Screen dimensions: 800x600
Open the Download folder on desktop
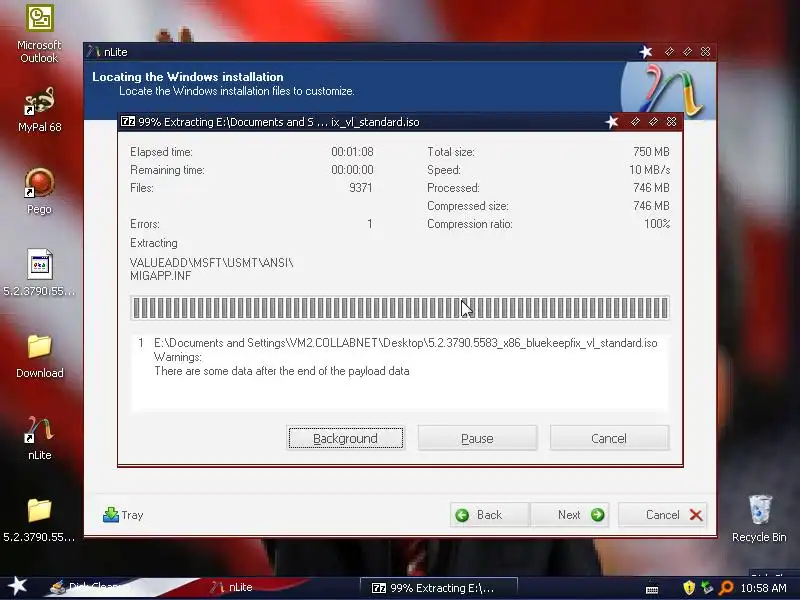pos(39,356)
